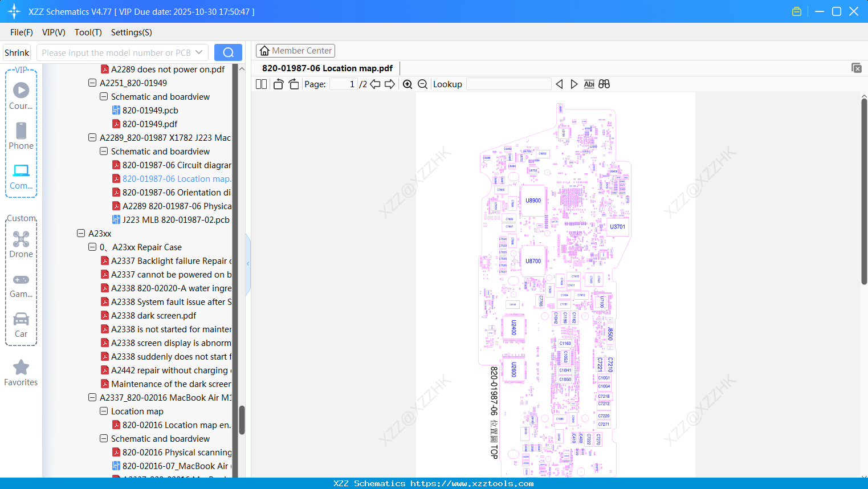Image resolution: width=868 pixels, height=489 pixels.
Task: Open Maintenance of the dark screen case
Action: pyautogui.click(x=166, y=384)
